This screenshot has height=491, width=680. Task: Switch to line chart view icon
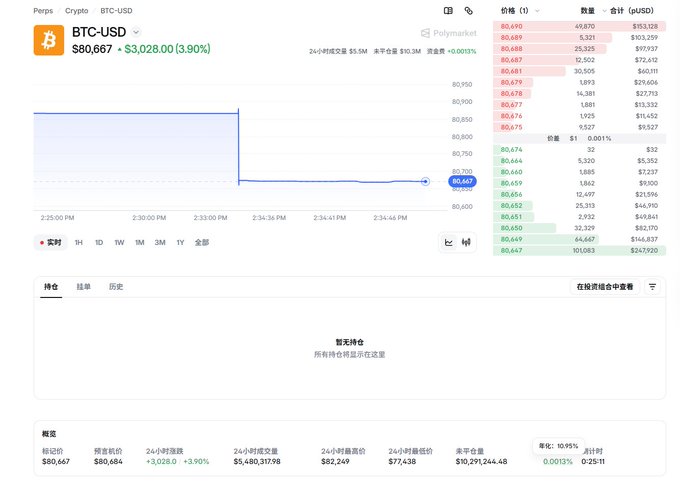click(x=449, y=242)
